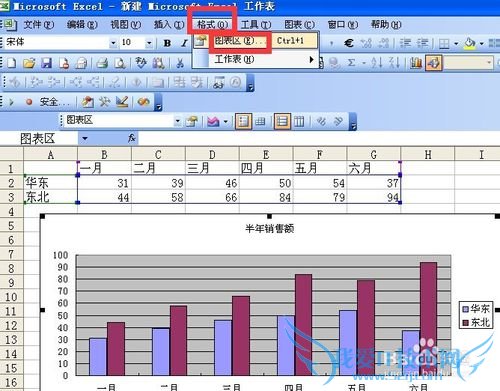This screenshot has width=500, height=391.
Task: Click the Chart Type icon in Chart toolbar
Action: (x=213, y=121)
